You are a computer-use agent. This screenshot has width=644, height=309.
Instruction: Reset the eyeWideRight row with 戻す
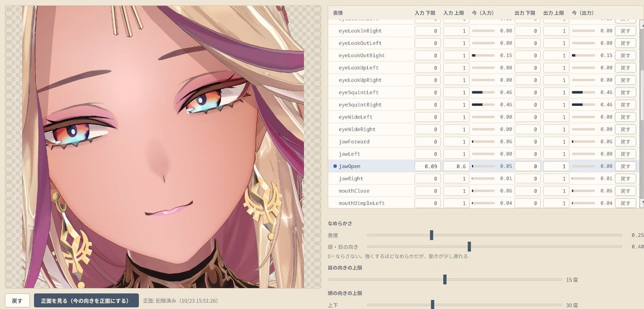click(x=625, y=130)
